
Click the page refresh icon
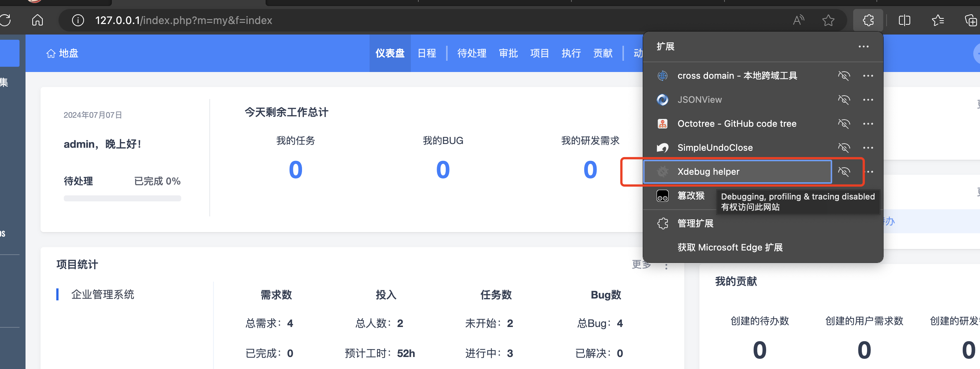(x=5, y=20)
